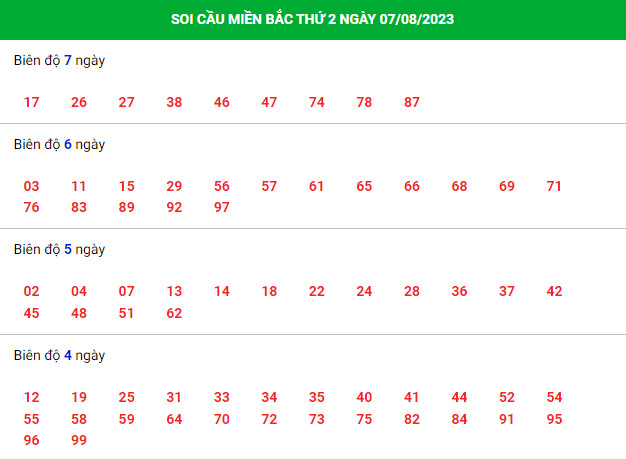Click number 54 in the 4-day section

[x=554, y=397]
